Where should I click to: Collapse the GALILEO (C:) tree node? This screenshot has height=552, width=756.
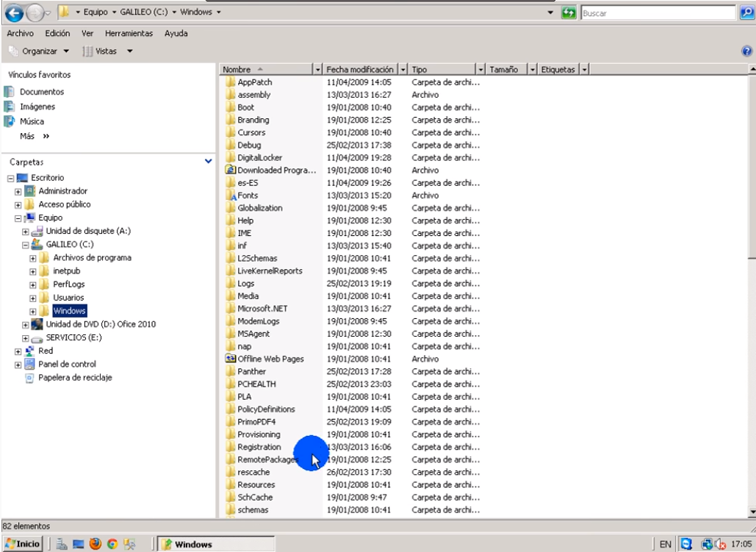coord(25,245)
